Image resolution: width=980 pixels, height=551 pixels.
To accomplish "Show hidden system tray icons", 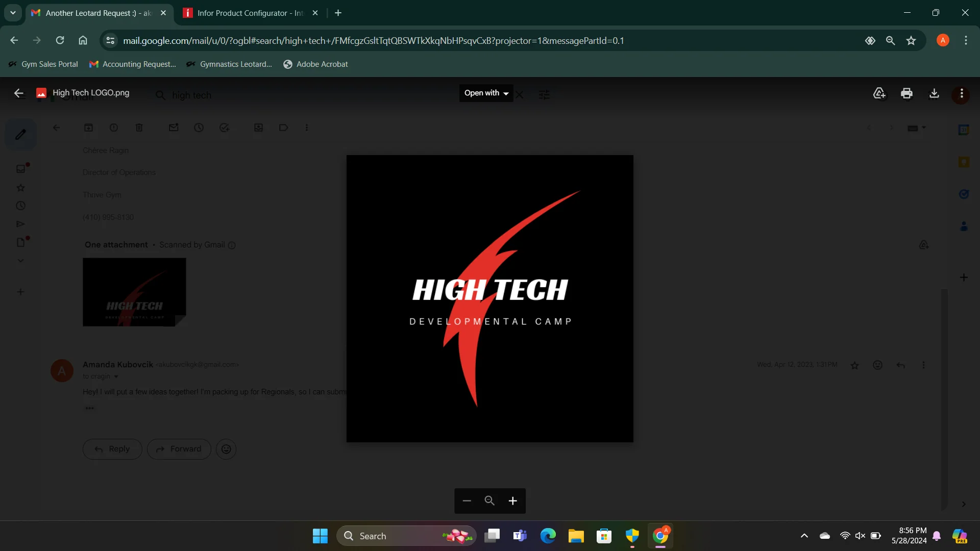I will coord(804,536).
